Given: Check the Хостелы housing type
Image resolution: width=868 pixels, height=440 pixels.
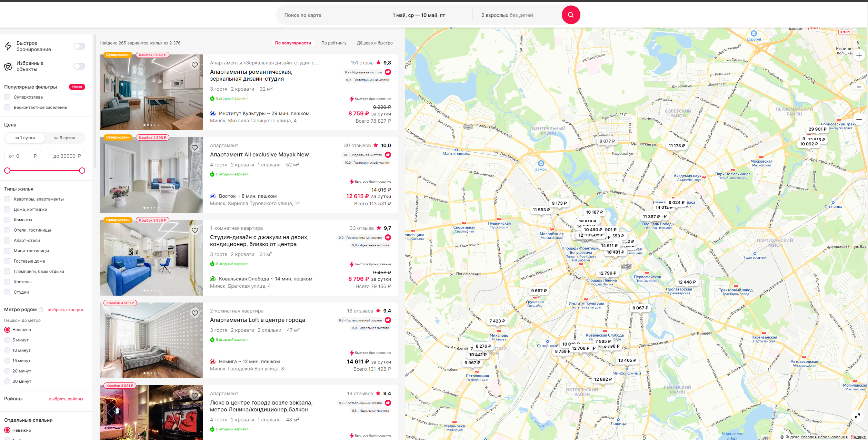Looking at the screenshot, I should [7, 282].
